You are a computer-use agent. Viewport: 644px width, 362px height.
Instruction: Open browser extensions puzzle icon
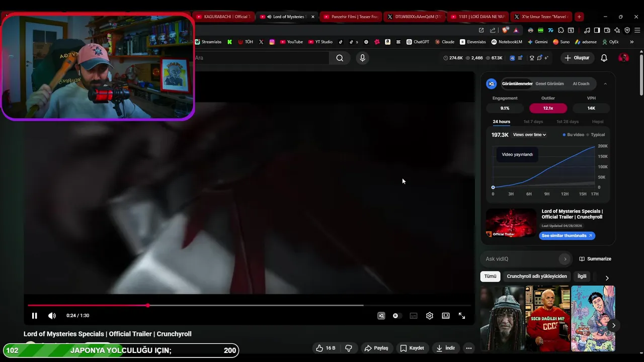561,30
